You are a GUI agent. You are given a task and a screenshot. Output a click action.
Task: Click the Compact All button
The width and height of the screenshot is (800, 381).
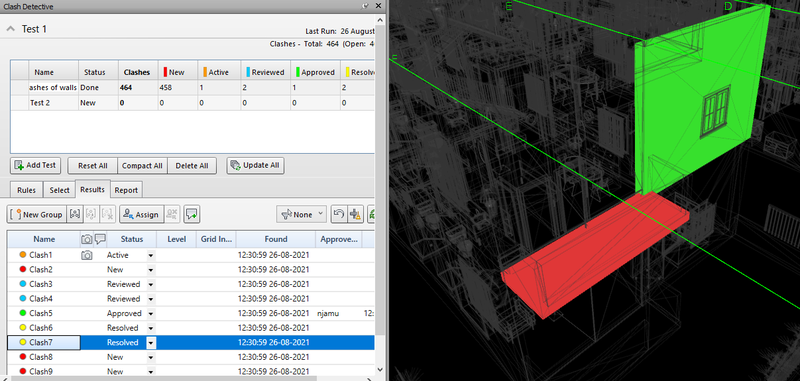142,165
